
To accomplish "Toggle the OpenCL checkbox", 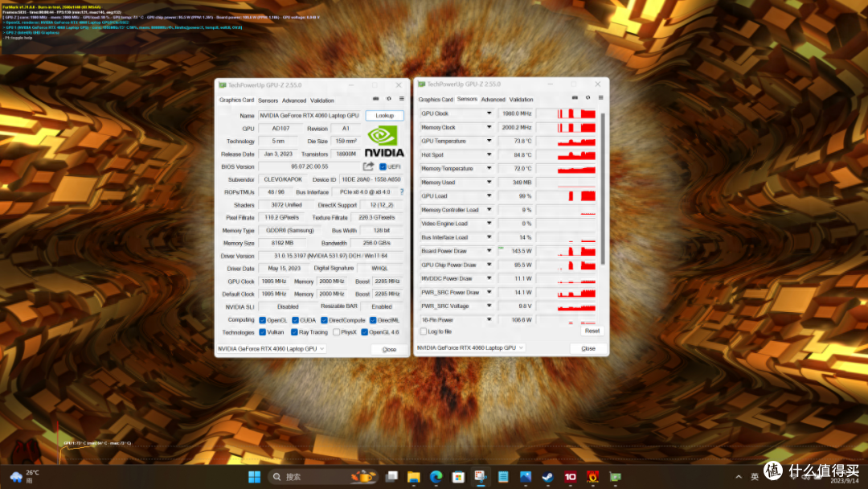I will (262, 320).
